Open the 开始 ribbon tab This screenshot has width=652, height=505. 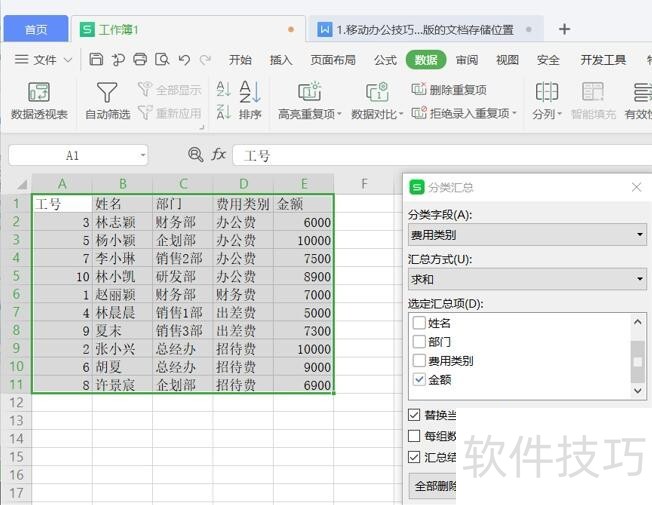240,60
